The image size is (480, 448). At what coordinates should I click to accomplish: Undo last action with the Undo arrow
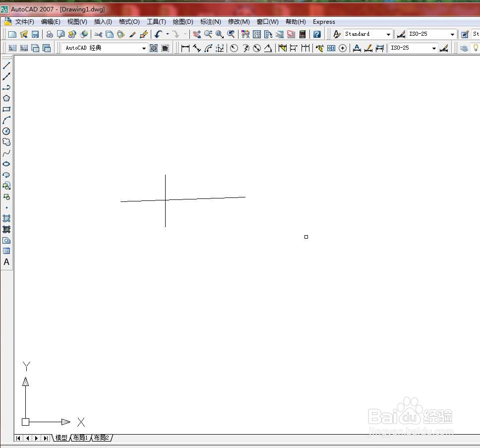158,34
